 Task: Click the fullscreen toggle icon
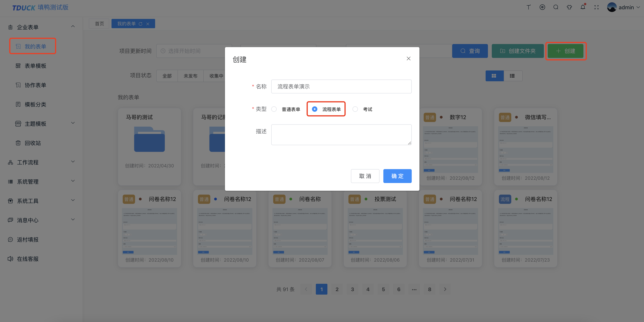(596, 7)
